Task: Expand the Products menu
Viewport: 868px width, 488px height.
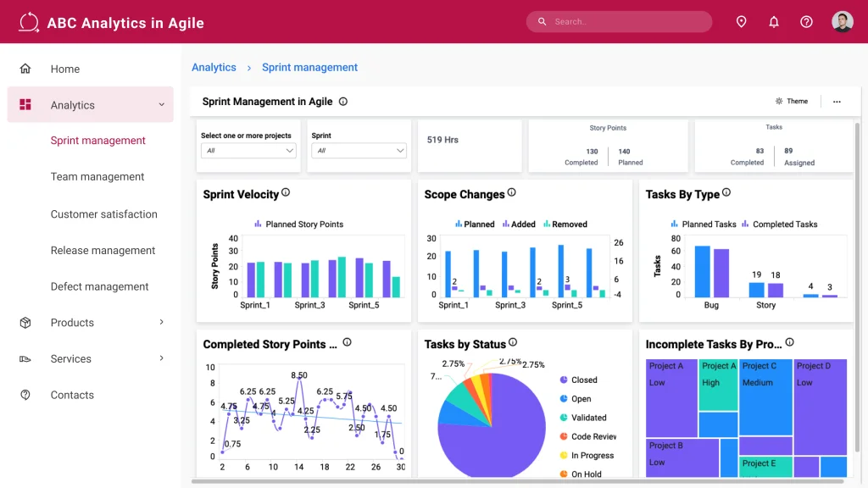Action: coord(72,322)
